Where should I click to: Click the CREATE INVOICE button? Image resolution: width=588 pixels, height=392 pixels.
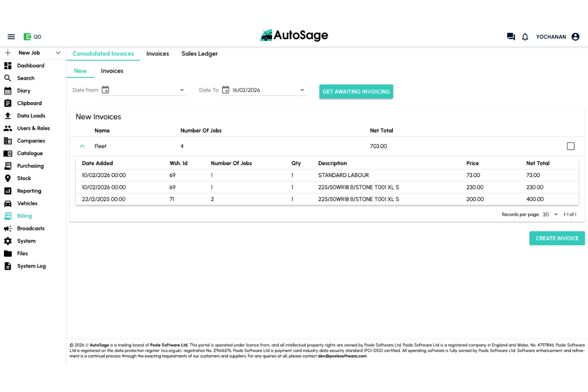pos(557,238)
